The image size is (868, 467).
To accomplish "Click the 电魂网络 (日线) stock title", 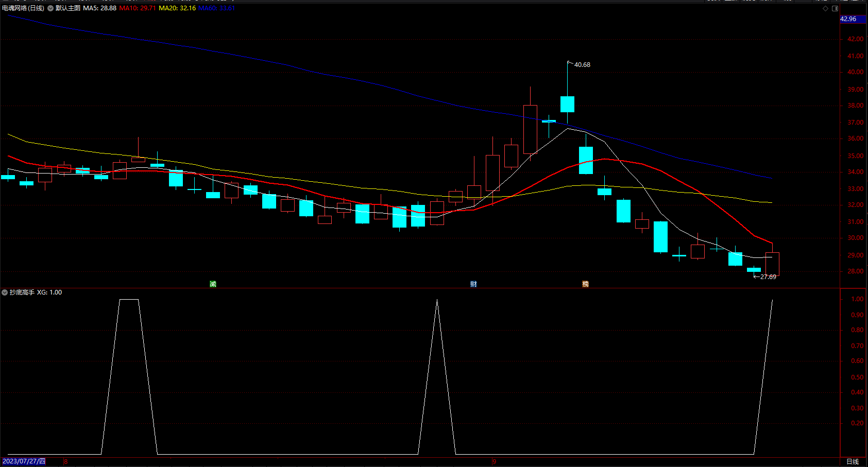I will coord(23,8).
